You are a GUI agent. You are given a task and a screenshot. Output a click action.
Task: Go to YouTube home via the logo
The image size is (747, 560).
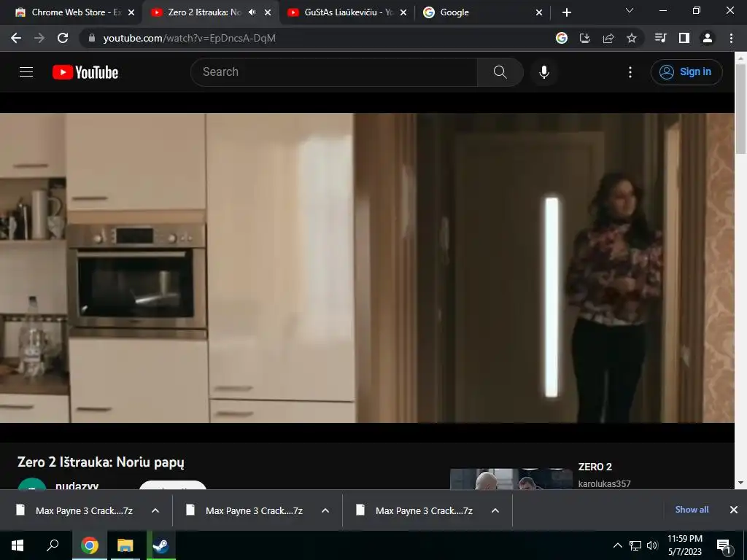(x=85, y=72)
